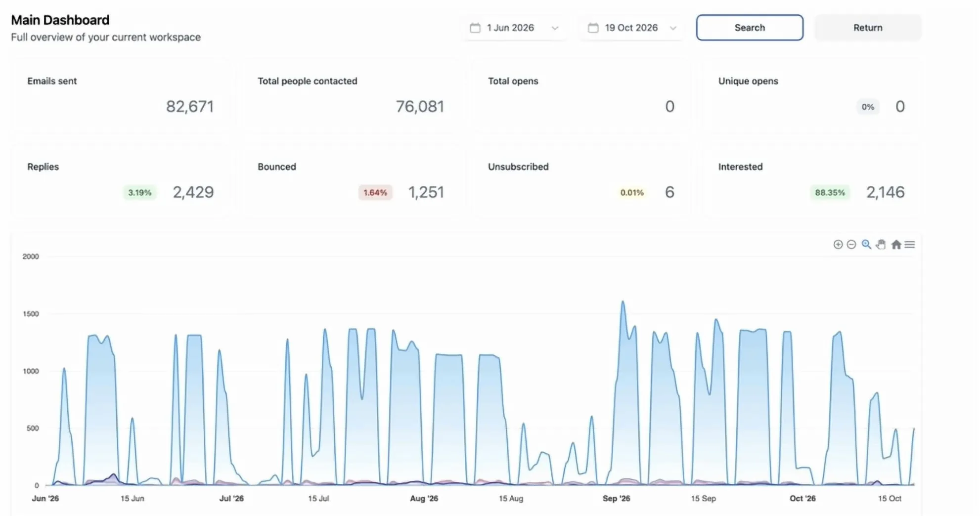Screen dimensions: 980x516
Task: Click the 1500 y-axis label
Action: (31, 314)
